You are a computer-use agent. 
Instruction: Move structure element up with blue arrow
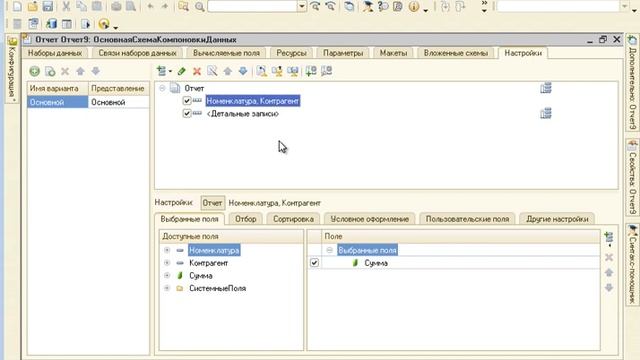pos(227,71)
